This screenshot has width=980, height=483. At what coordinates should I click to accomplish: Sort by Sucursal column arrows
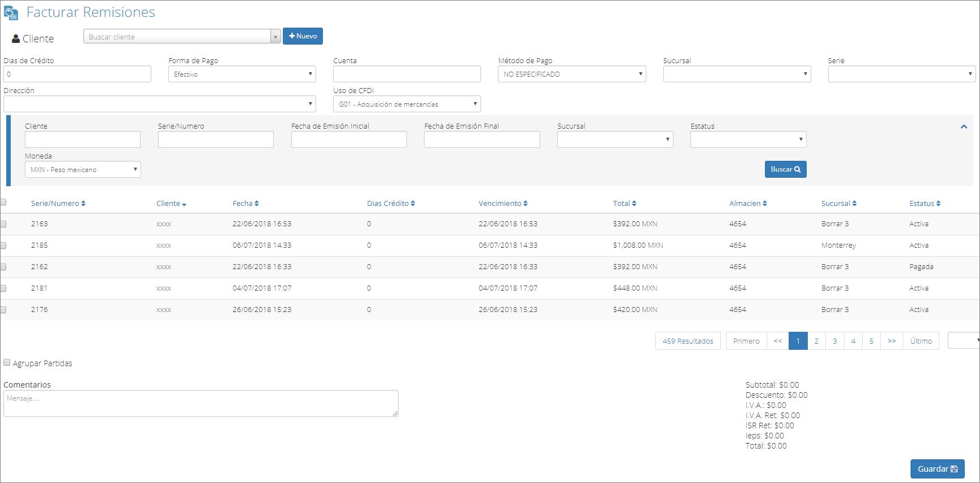pyautogui.click(x=855, y=204)
